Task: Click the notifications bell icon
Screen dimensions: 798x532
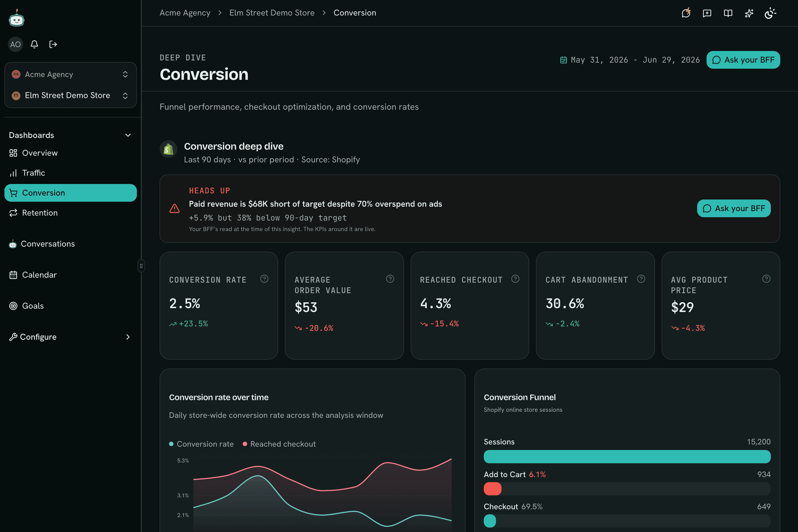Action: click(34, 44)
